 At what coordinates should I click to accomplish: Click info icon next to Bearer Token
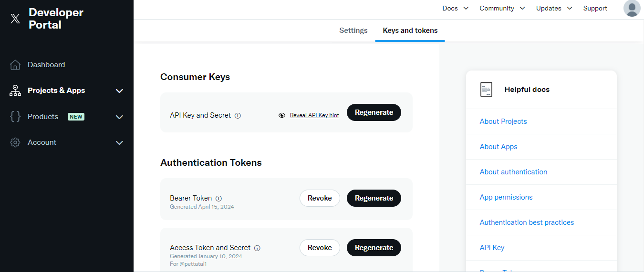[218, 199]
